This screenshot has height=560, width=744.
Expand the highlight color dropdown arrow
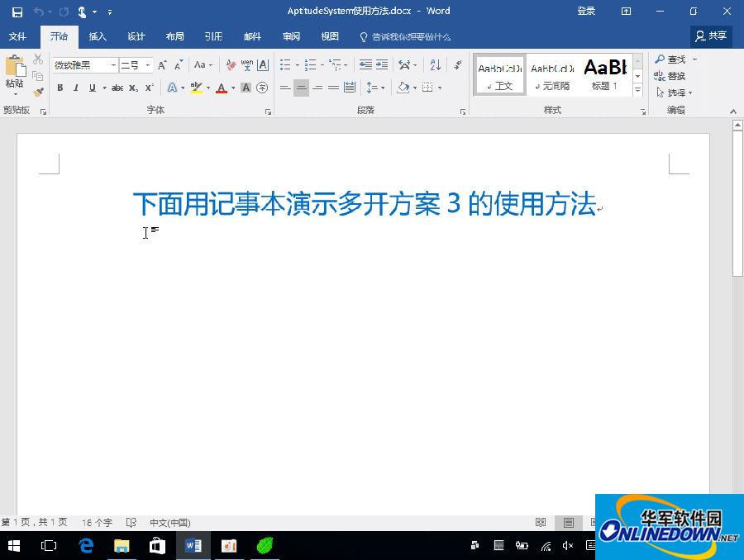[x=207, y=88]
